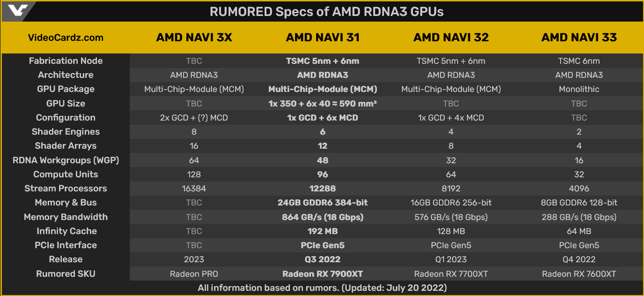
Task: Click the 24GB GDDR6 384-bit memory cell
Action: pos(323,203)
